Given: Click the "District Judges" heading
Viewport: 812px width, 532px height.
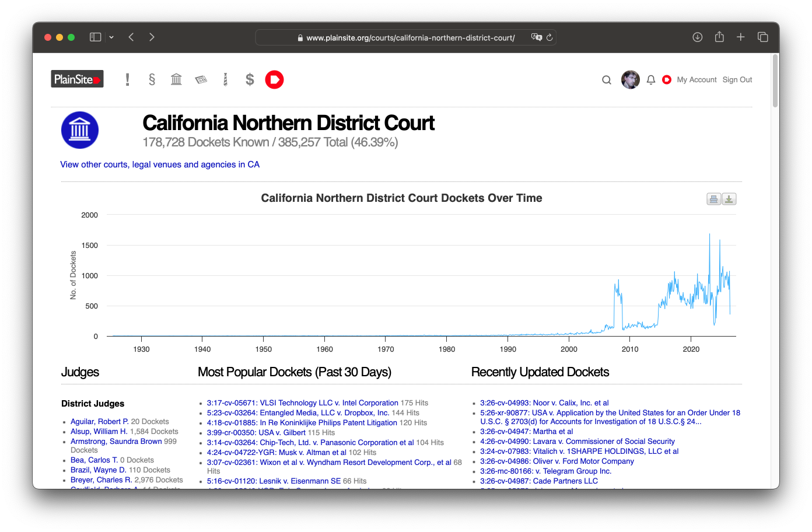Looking at the screenshot, I should pos(93,404).
